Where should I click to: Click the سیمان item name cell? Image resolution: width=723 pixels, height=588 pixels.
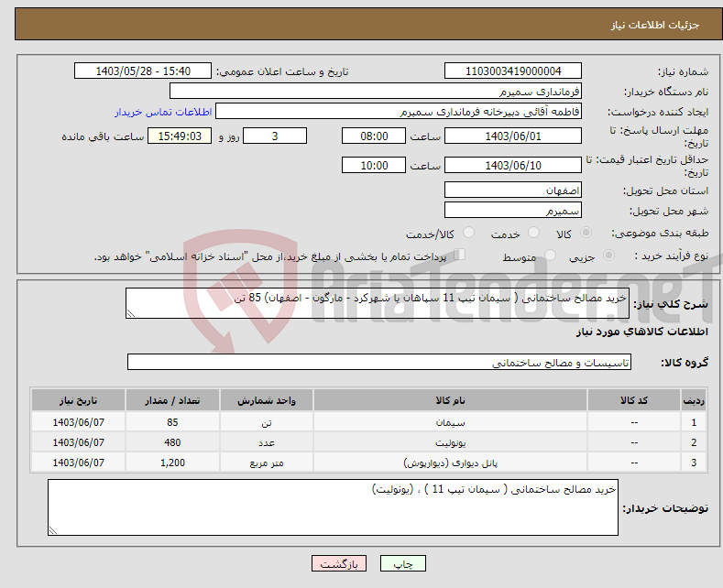pyautogui.click(x=450, y=422)
